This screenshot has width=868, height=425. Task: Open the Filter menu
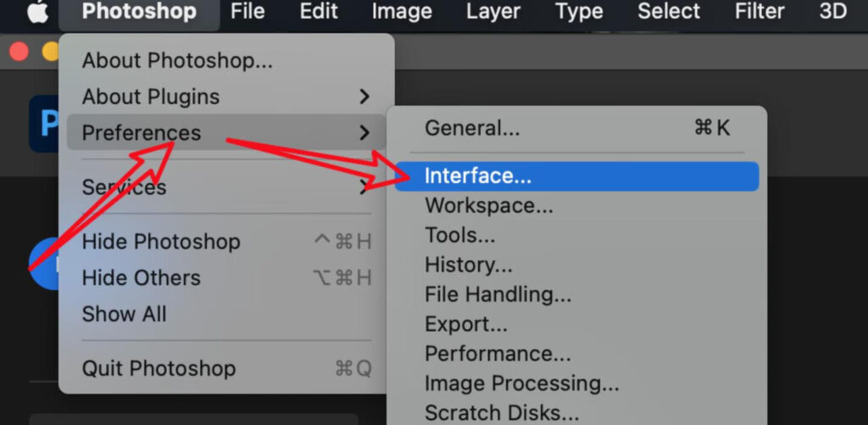(759, 12)
